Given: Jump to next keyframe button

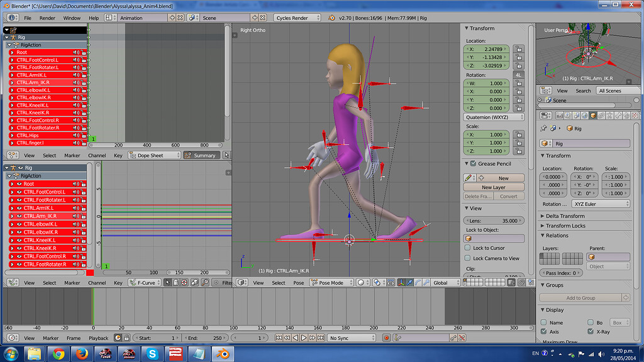Looking at the screenshot, I should (x=312, y=337).
